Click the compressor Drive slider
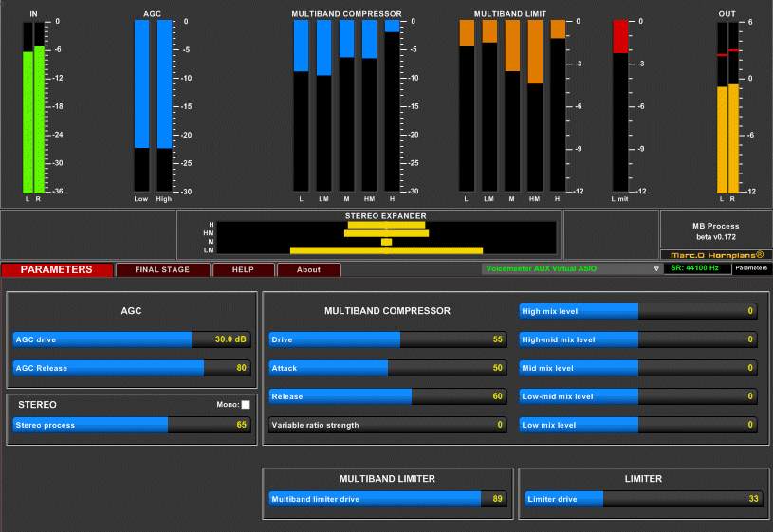The width and height of the screenshot is (773, 532). click(x=387, y=339)
